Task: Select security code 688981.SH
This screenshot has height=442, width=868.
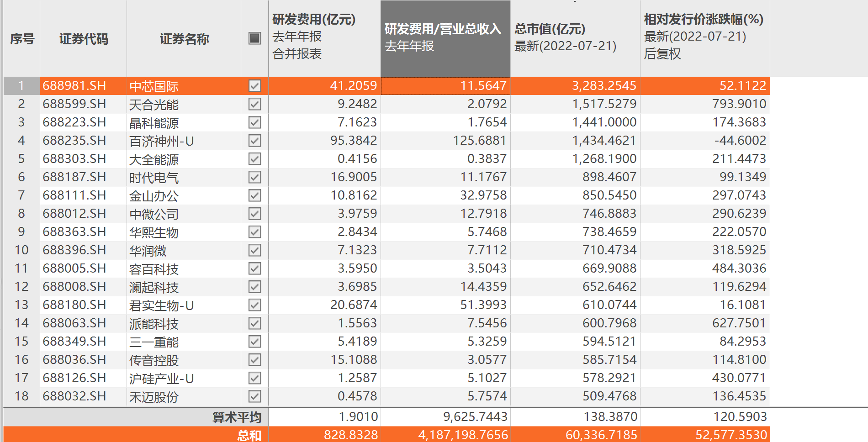Action: click(x=74, y=86)
